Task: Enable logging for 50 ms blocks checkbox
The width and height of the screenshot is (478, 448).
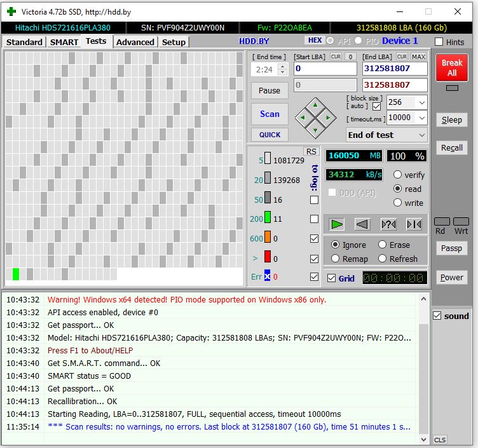Action: click(314, 200)
